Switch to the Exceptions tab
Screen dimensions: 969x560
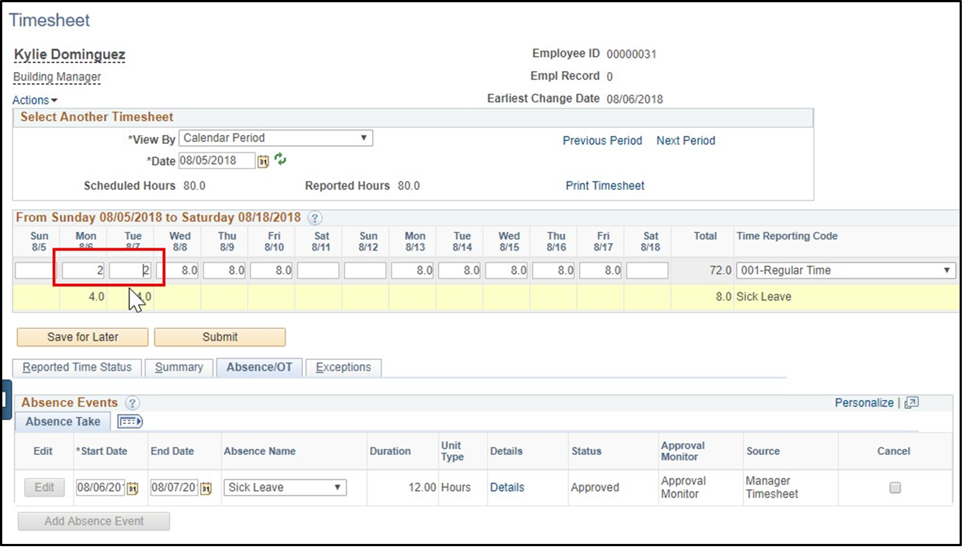click(343, 367)
